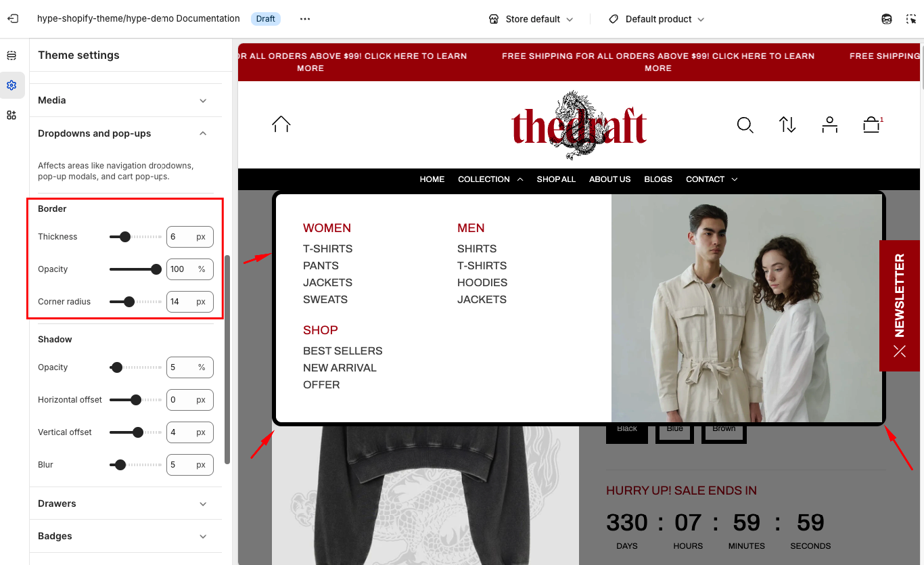Image resolution: width=924 pixels, height=565 pixels.
Task: Open the Theme settings gear icon
Action: [x=11, y=85]
